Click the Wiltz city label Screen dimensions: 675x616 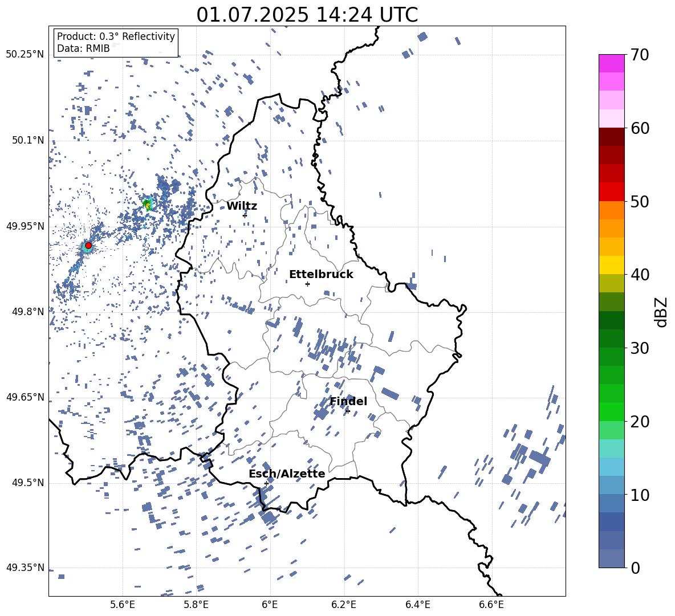coord(242,206)
